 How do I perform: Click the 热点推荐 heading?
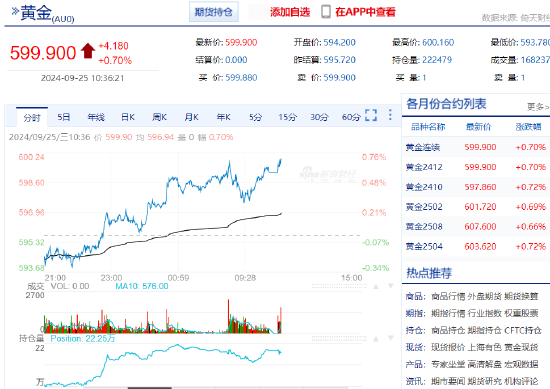coord(429,273)
